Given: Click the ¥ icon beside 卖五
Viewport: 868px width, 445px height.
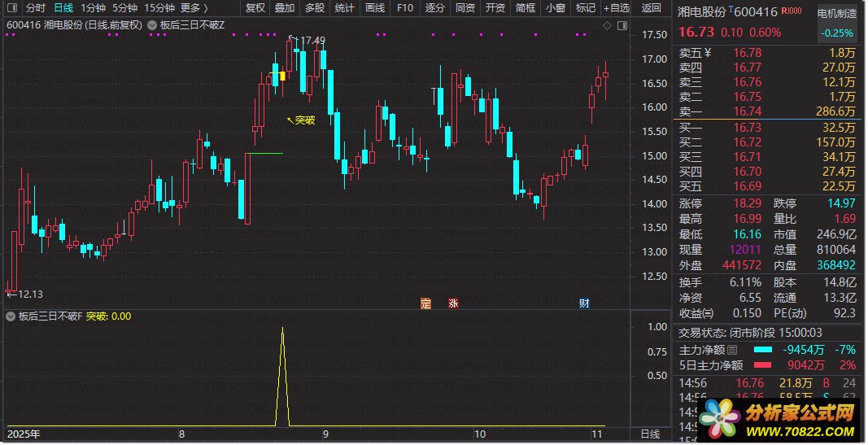Looking at the screenshot, I should [x=708, y=53].
